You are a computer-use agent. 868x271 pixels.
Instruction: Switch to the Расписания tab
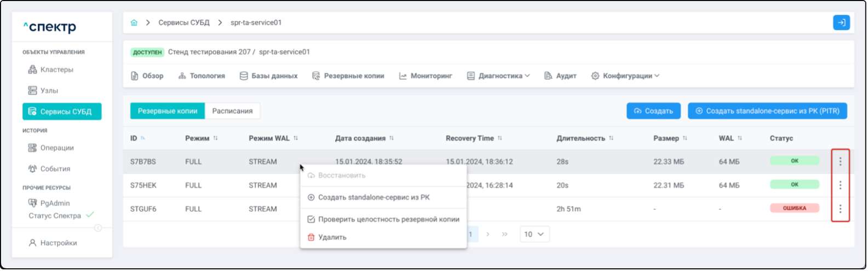pyautogui.click(x=232, y=111)
